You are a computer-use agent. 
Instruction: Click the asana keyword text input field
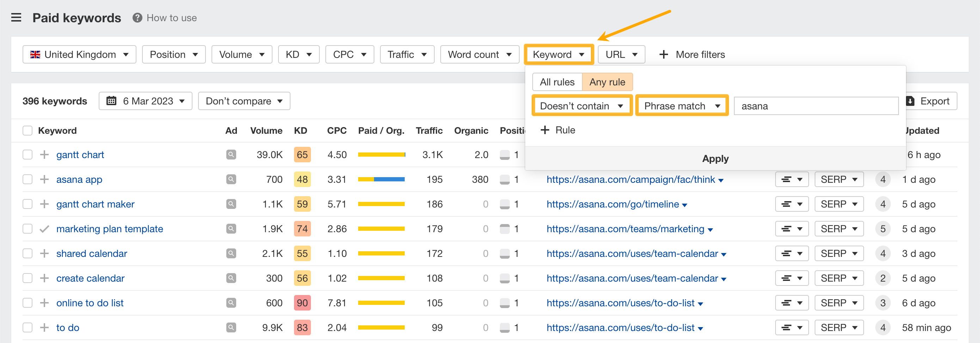click(x=816, y=106)
